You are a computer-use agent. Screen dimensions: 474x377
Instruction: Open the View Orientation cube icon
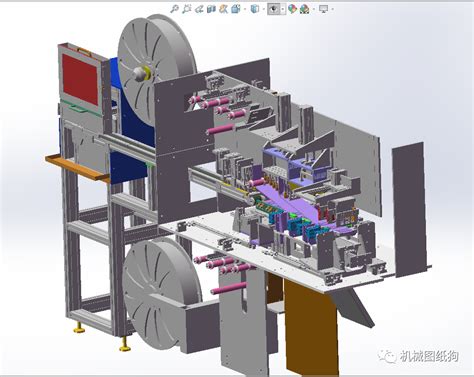pyautogui.click(x=236, y=9)
